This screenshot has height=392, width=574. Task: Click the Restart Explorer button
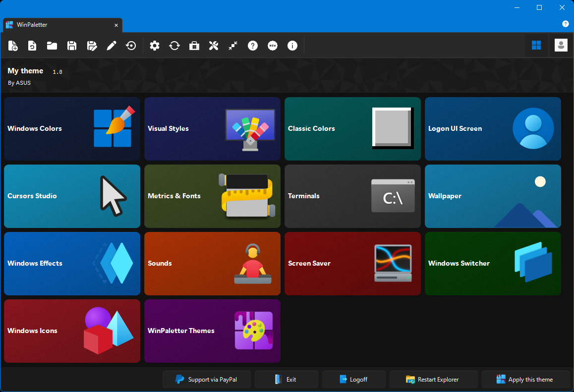tap(433, 380)
